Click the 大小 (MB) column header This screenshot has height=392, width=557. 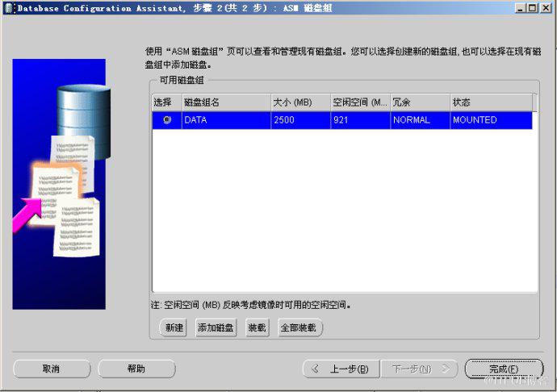(300, 102)
